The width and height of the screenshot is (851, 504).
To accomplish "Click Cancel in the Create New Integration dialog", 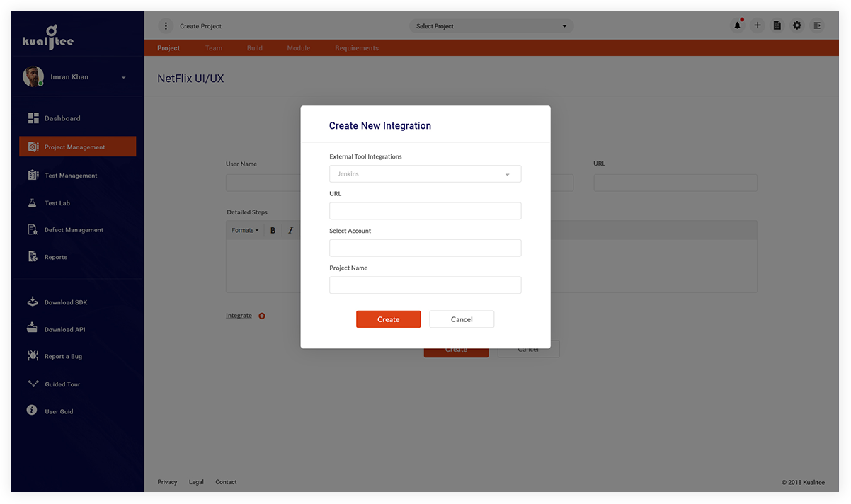I will click(462, 319).
